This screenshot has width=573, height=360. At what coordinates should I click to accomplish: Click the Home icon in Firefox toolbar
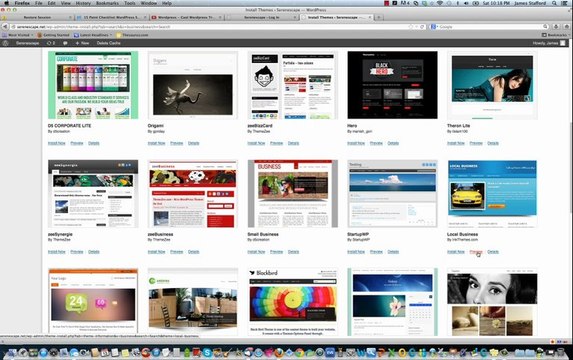coord(567,27)
